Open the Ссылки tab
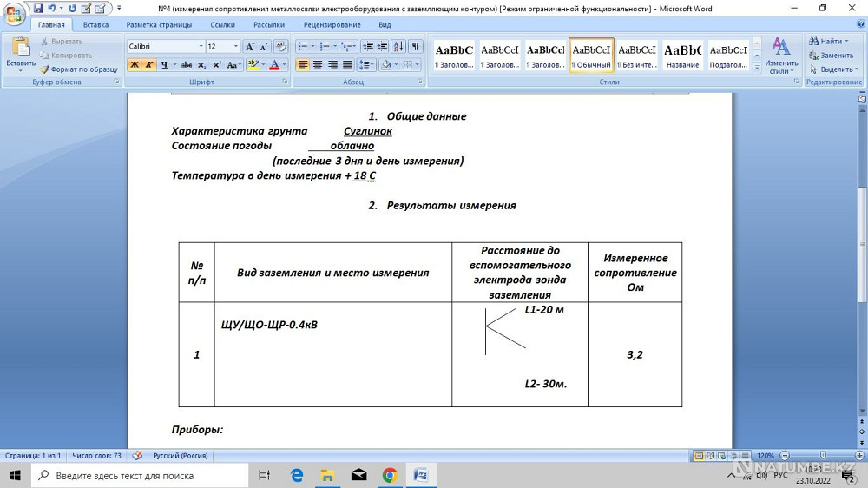This screenshot has height=488, width=868. (x=222, y=25)
